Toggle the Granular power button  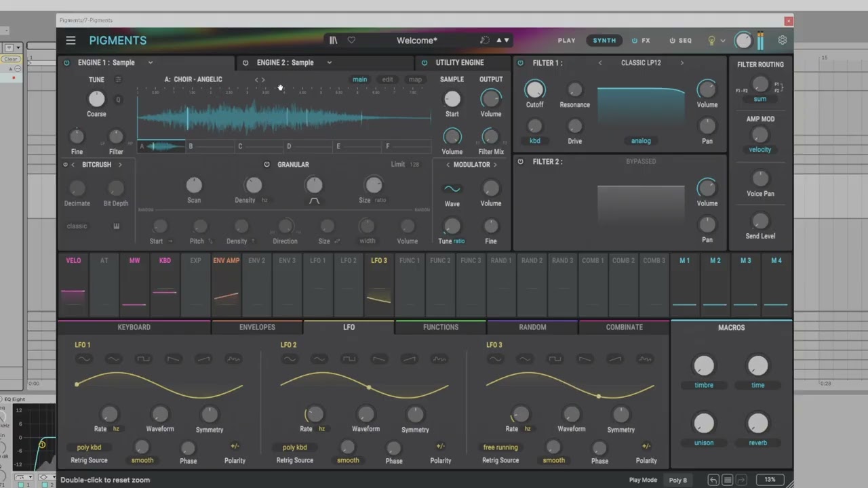coord(267,165)
